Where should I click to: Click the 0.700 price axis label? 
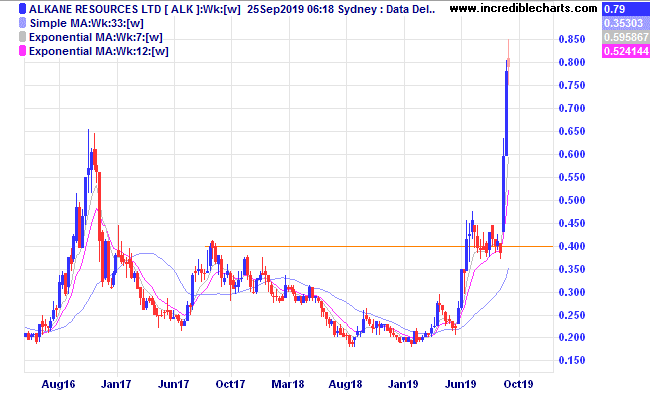572,108
